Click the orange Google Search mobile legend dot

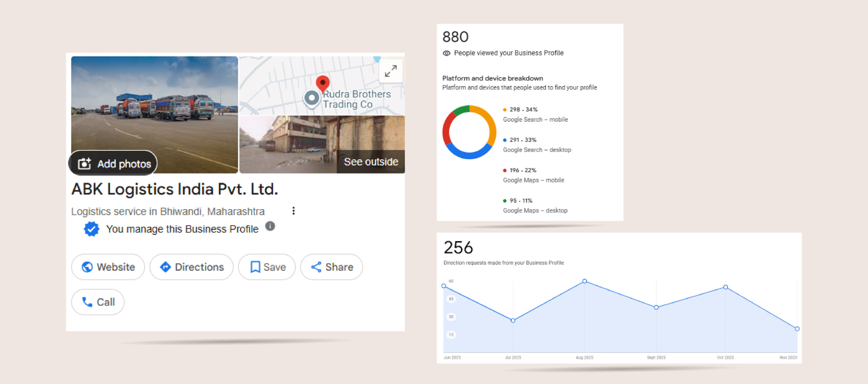point(505,110)
